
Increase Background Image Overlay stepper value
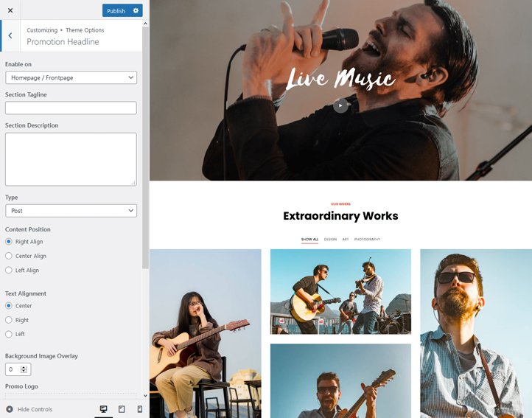coord(24,367)
